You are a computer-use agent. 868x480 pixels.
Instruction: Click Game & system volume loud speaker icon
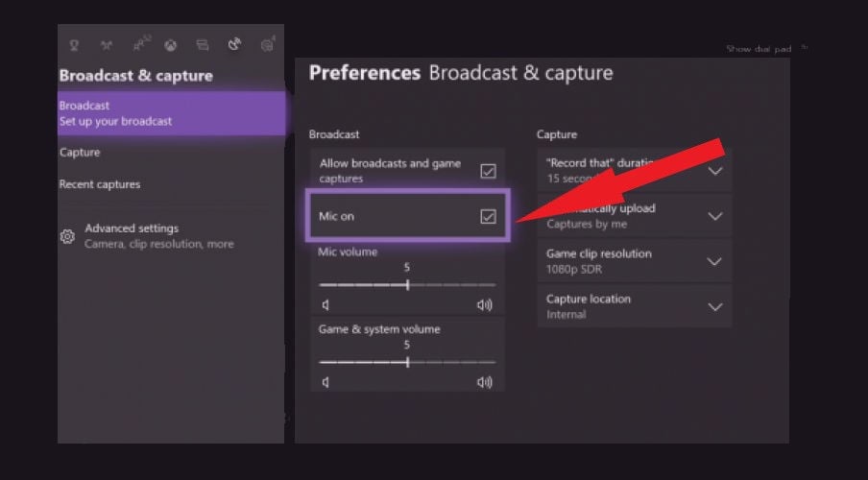pos(484,382)
